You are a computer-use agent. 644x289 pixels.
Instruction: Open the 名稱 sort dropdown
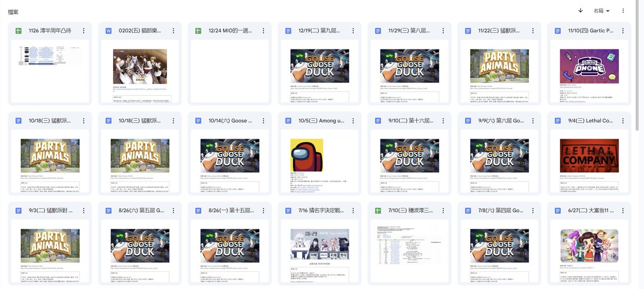pyautogui.click(x=602, y=11)
